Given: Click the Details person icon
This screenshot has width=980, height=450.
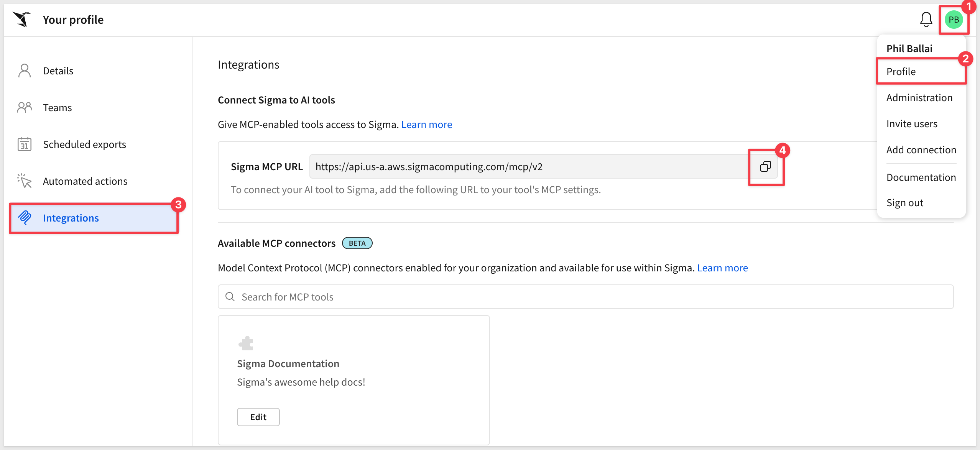Looking at the screenshot, I should pos(25,71).
